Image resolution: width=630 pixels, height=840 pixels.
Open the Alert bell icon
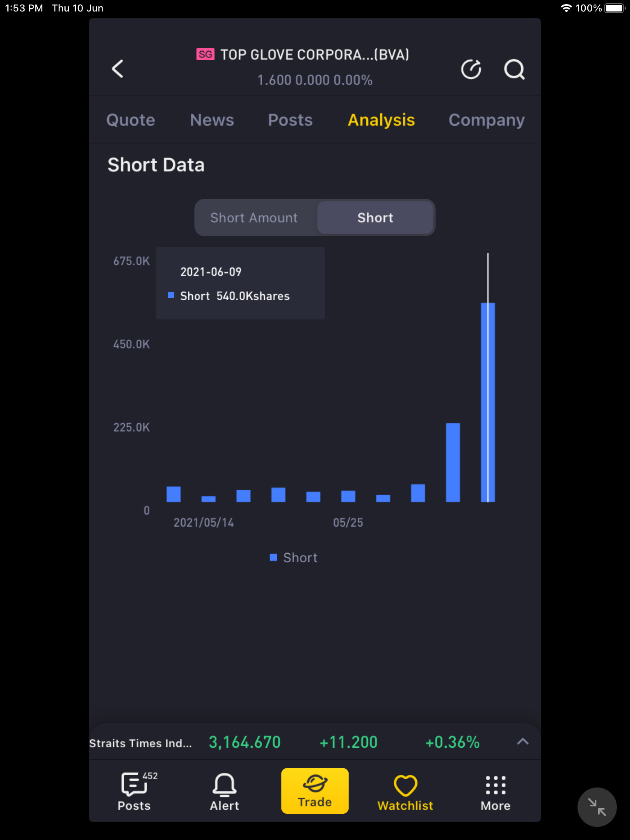224,792
